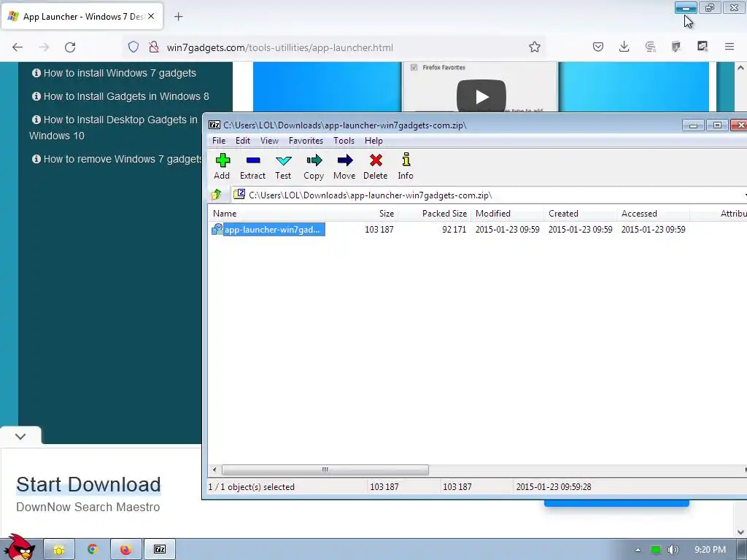Viewport: 747px width, 560px height.
Task: Bookmark this page with the star icon
Action: click(x=535, y=47)
